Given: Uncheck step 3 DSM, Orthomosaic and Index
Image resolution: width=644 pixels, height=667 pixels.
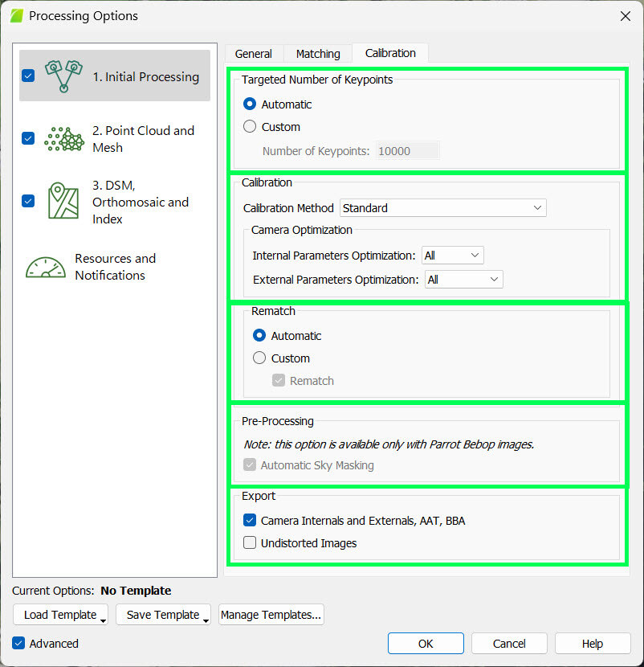Looking at the screenshot, I should tap(28, 202).
